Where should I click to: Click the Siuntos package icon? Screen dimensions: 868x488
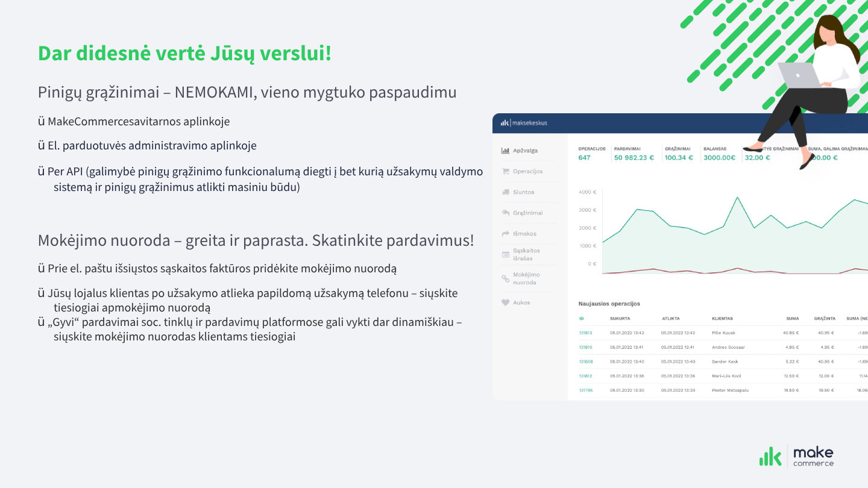click(x=505, y=192)
